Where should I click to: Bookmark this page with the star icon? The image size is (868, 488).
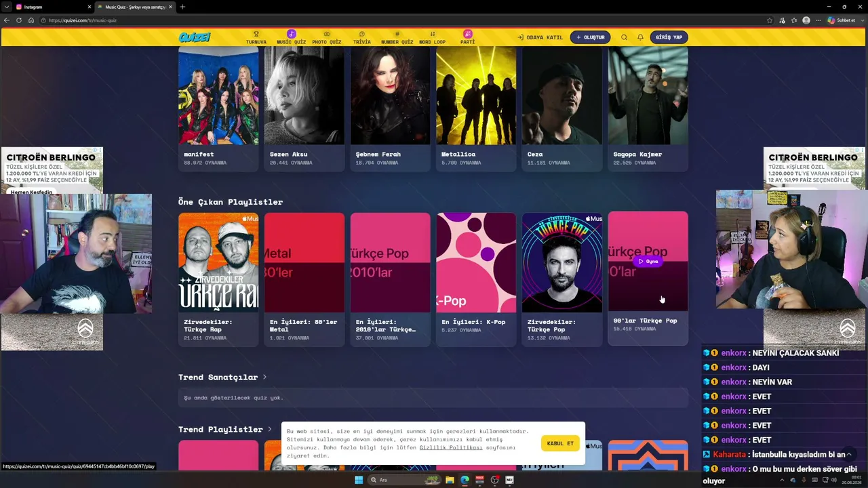pyautogui.click(x=770, y=20)
